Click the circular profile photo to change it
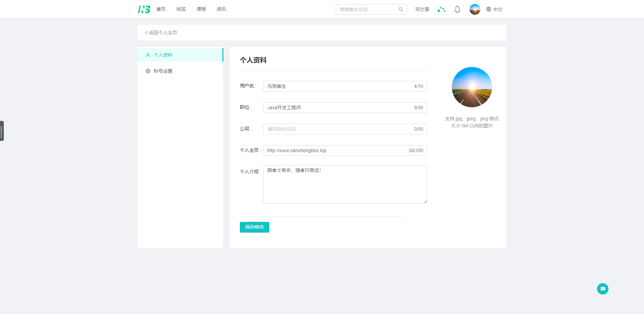Screen dimensions: 644x314 [472, 87]
